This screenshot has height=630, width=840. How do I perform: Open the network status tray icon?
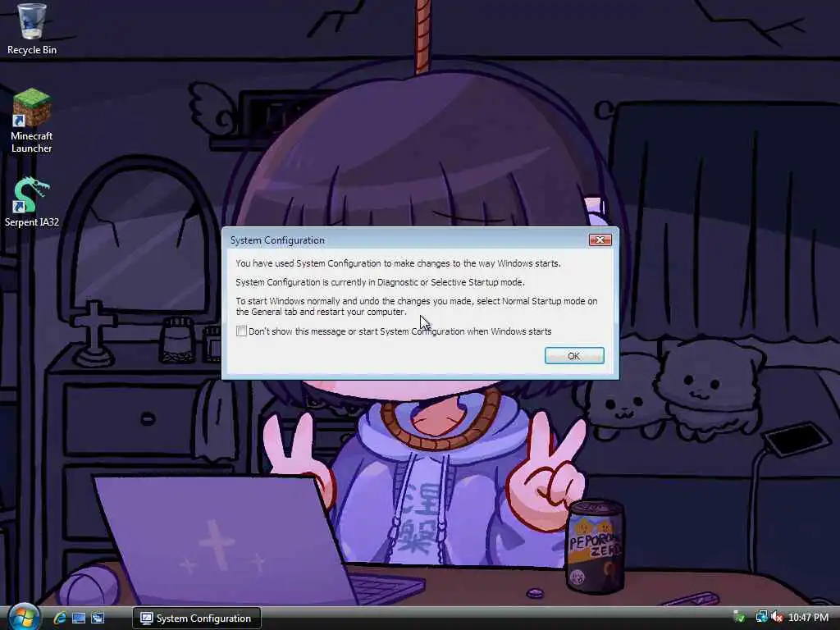[760, 618]
